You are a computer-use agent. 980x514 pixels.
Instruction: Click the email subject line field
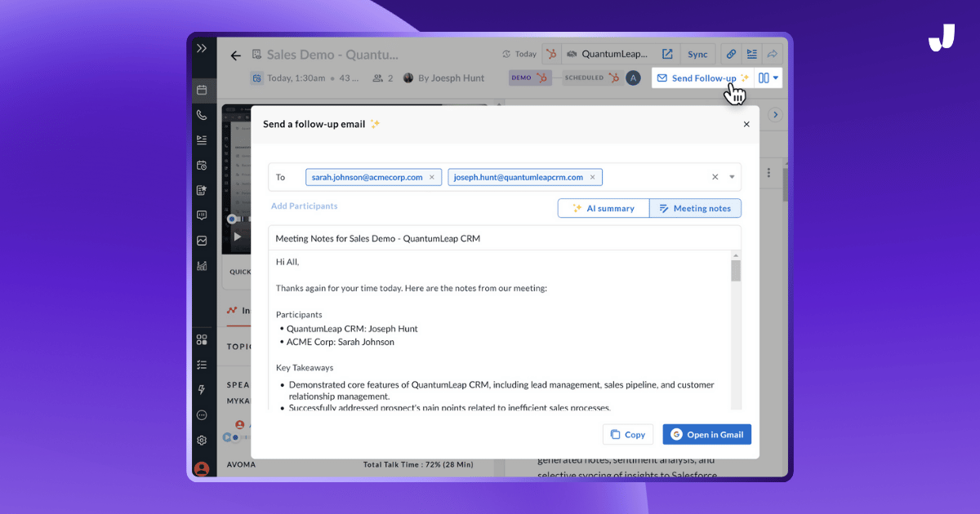505,238
